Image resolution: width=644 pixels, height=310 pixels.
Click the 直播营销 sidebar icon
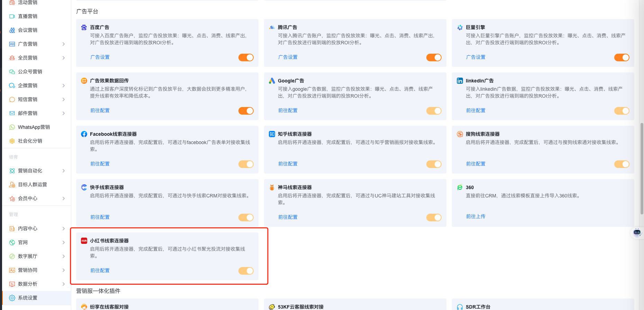click(x=12, y=16)
